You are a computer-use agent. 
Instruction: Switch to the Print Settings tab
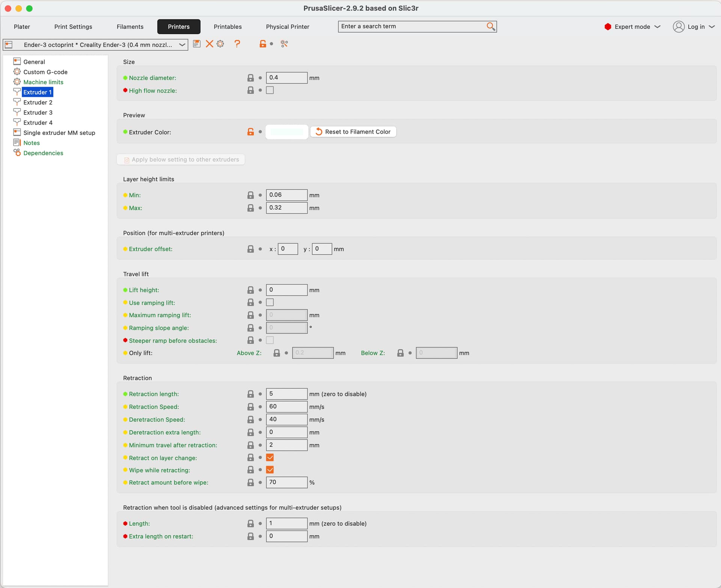pyautogui.click(x=73, y=27)
